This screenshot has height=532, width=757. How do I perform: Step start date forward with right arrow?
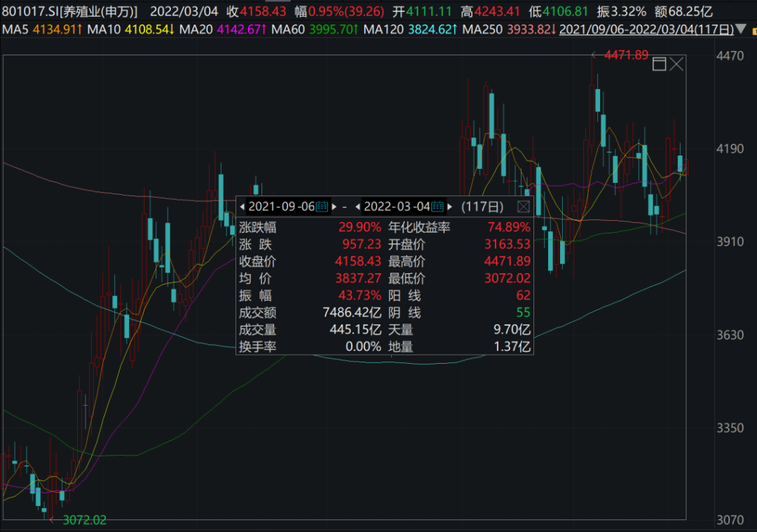tap(334, 207)
